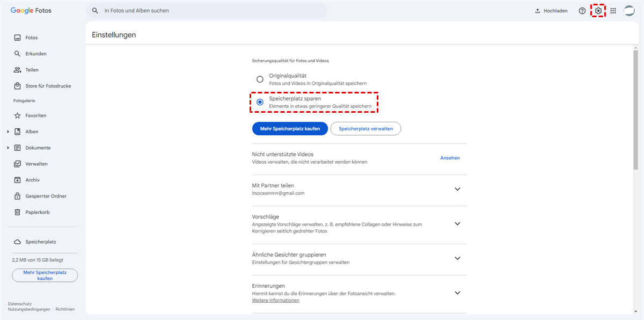The width and height of the screenshot is (644, 320).
Task: Open the account profile avatar
Action: click(x=629, y=11)
